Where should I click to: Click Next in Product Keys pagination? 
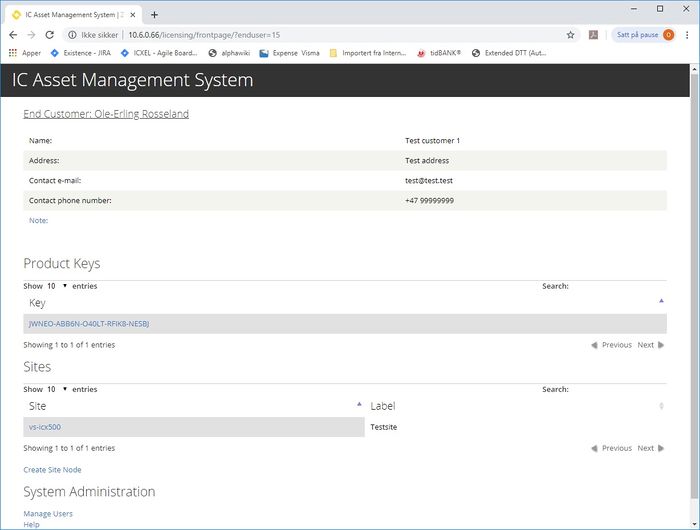tap(651, 345)
